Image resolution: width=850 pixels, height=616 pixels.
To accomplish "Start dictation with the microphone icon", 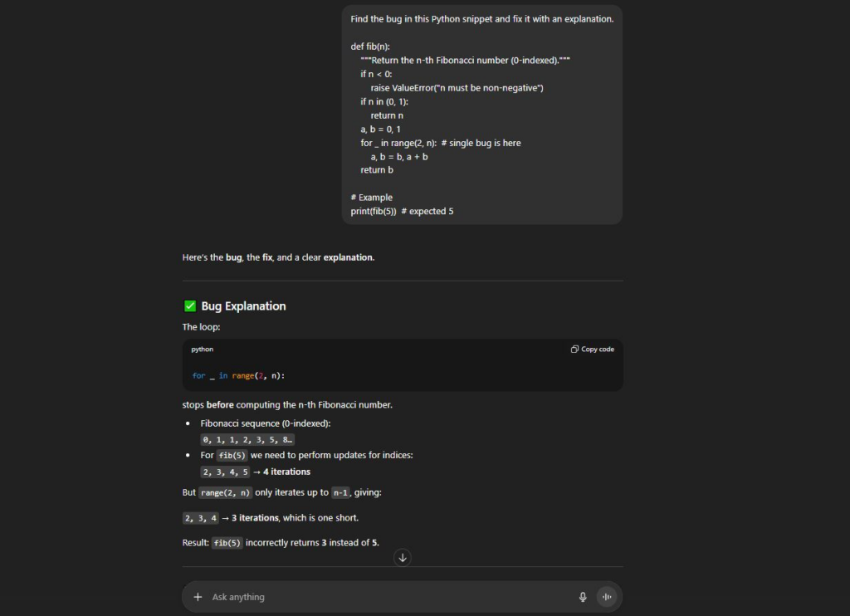I will (583, 597).
